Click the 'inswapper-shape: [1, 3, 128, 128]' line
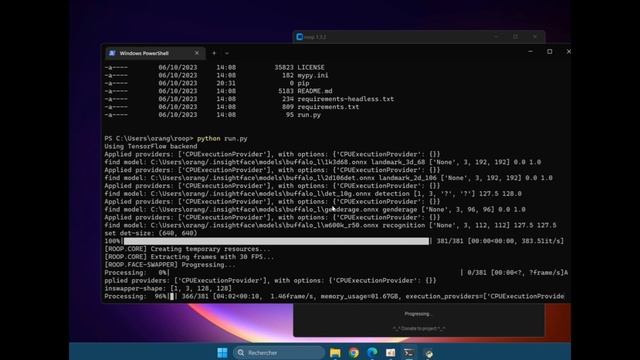This screenshot has height=360, width=640. pos(168,288)
